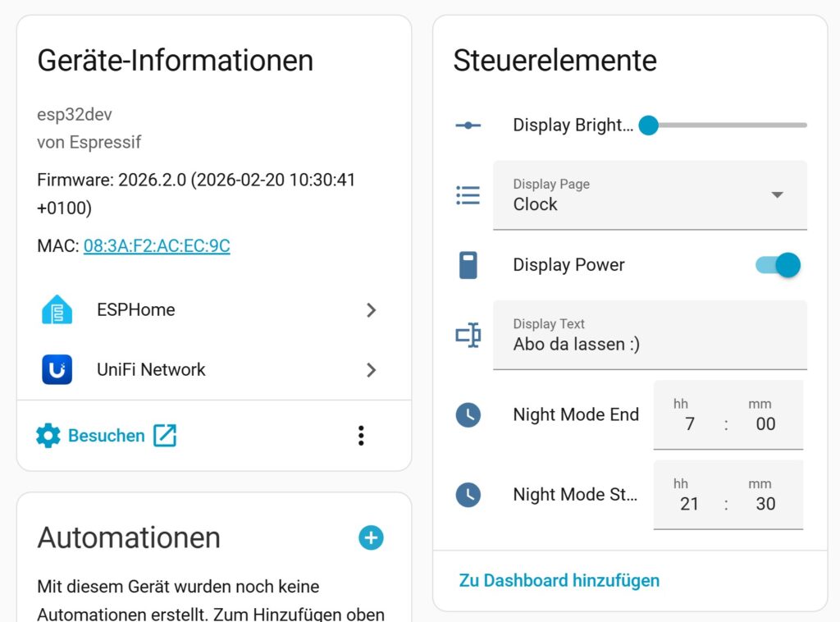
Task: Toggle the Display Power switch off
Action: [777, 264]
